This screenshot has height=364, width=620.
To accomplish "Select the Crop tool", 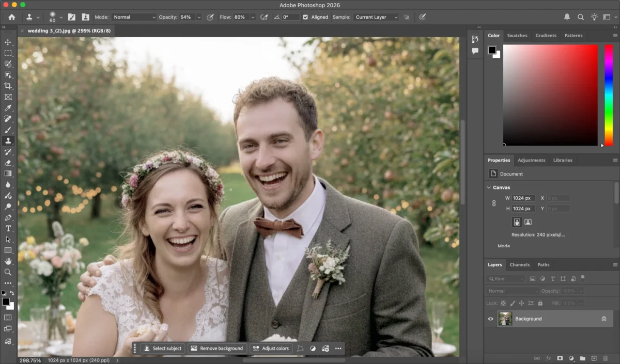I will pyautogui.click(x=8, y=86).
